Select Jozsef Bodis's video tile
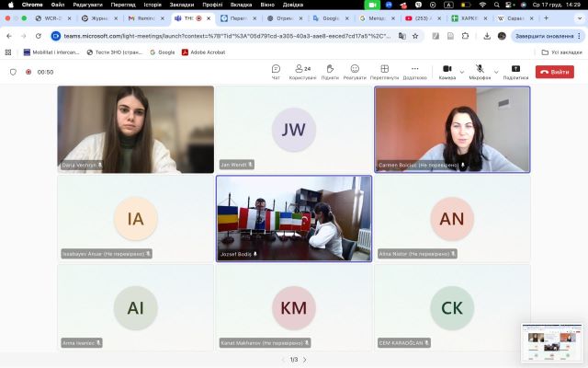The height and width of the screenshot is (368, 588). coord(294,218)
